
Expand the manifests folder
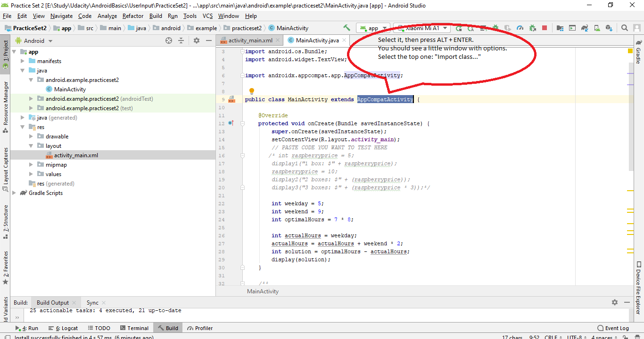tap(23, 61)
